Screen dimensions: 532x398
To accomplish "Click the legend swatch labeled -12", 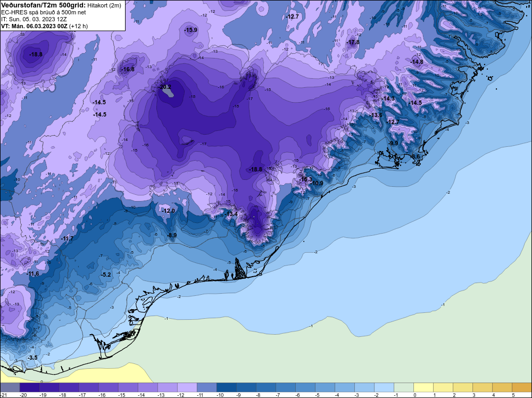I will [x=187, y=387].
